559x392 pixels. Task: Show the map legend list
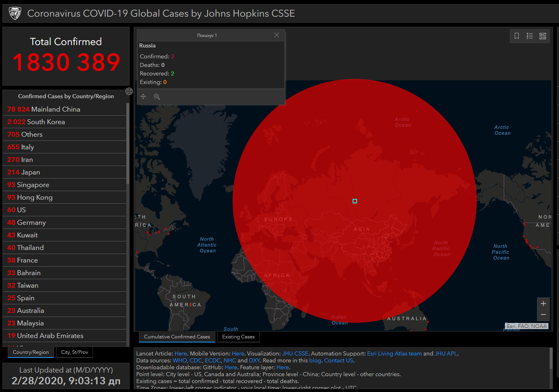(x=530, y=36)
